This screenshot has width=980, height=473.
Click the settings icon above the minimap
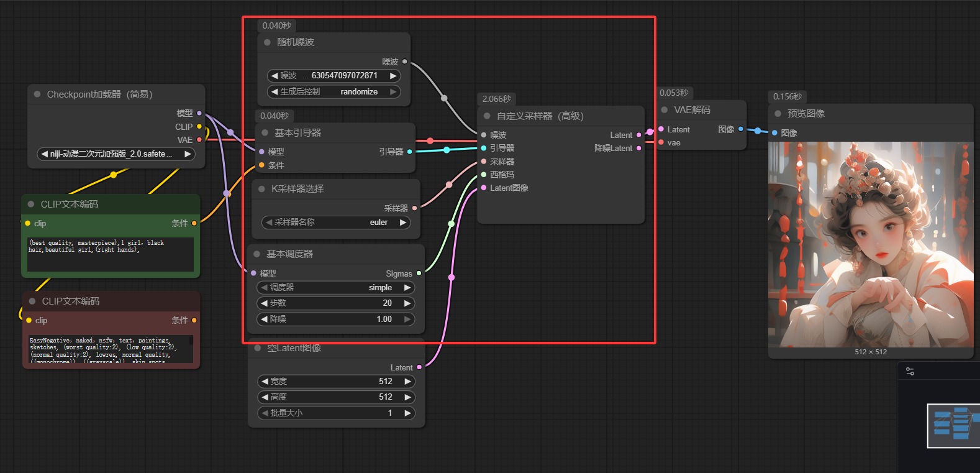(910, 372)
